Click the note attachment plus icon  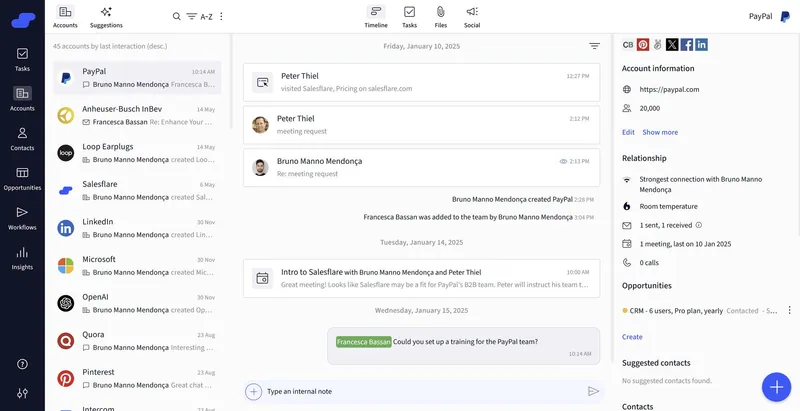pos(254,392)
